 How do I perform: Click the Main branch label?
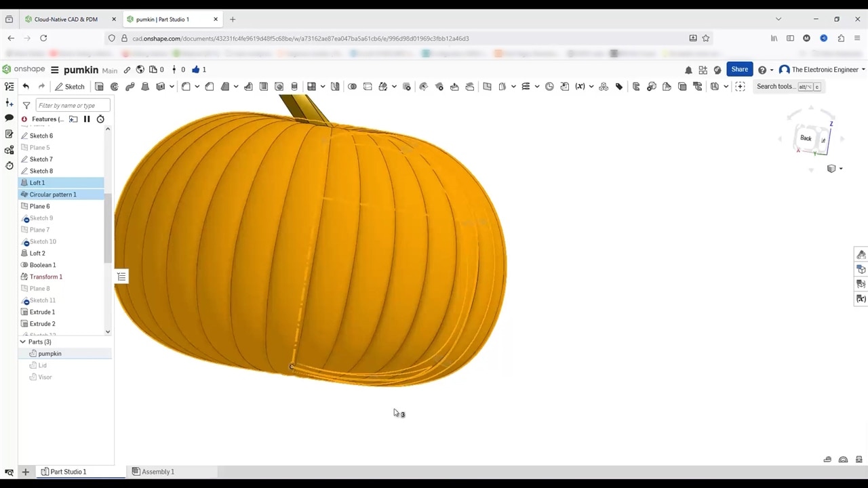click(x=110, y=70)
